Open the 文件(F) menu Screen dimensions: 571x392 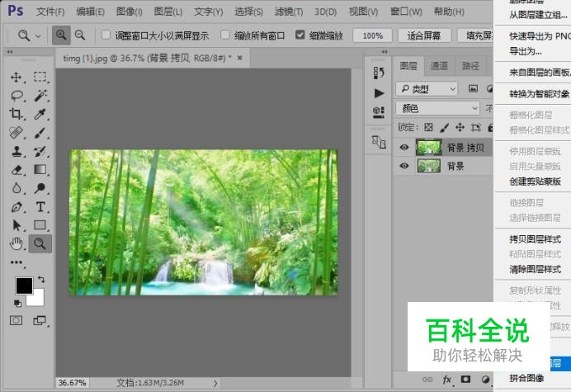click(x=50, y=12)
